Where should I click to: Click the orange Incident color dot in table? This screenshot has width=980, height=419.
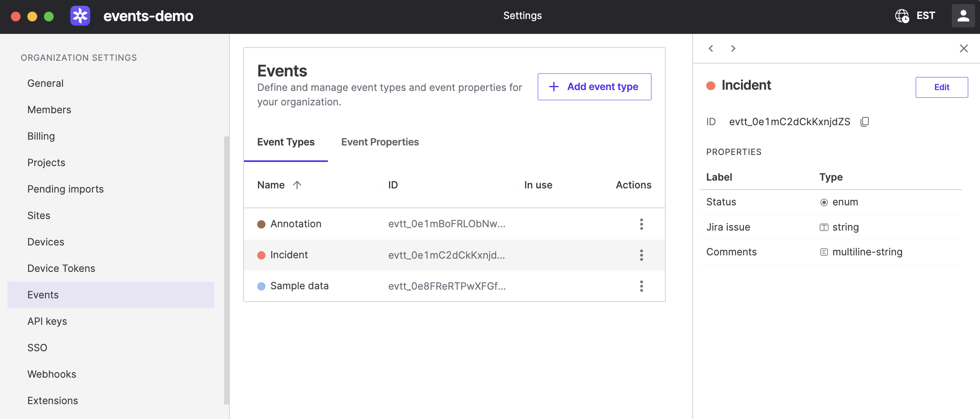pos(261,255)
